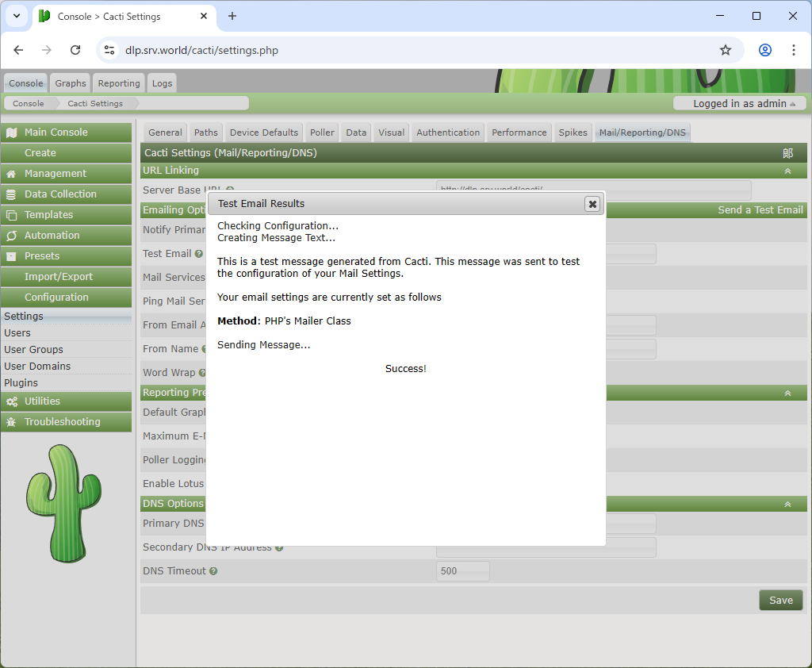Close the Test Email Results dialog

click(592, 204)
